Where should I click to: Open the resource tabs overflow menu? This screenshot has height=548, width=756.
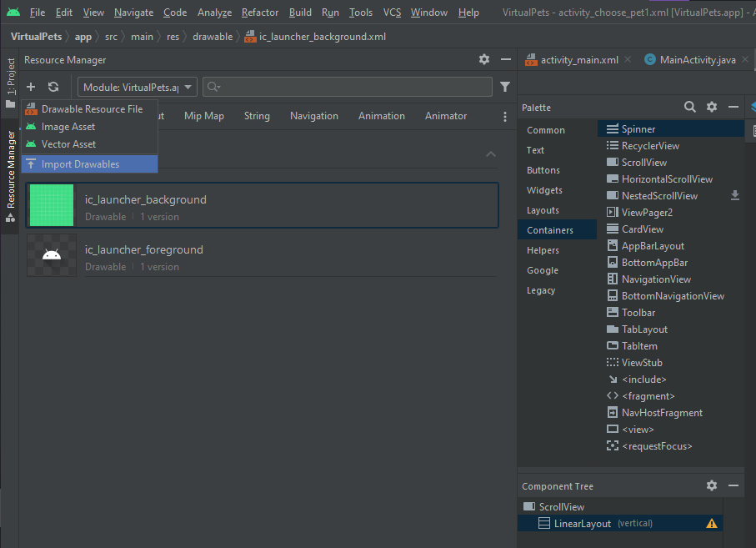[505, 117]
